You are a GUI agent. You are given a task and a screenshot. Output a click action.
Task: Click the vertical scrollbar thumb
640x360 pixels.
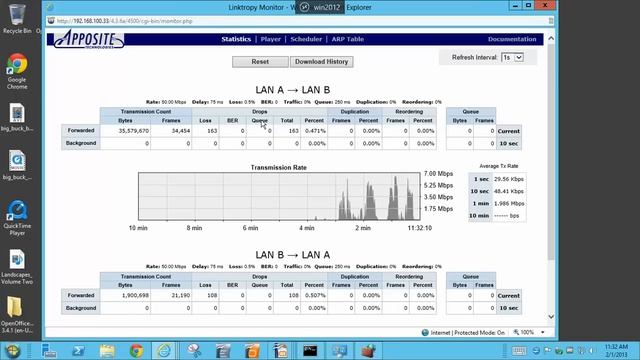click(x=551, y=151)
